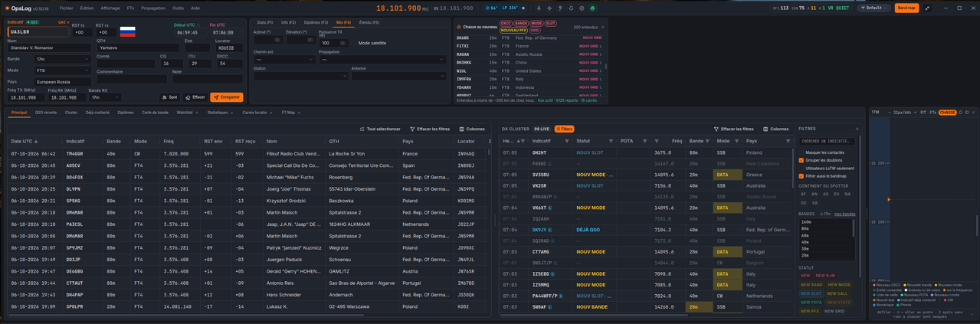
Task: Open the Mode FT8 dropdown
Action: tap(63, 70)
